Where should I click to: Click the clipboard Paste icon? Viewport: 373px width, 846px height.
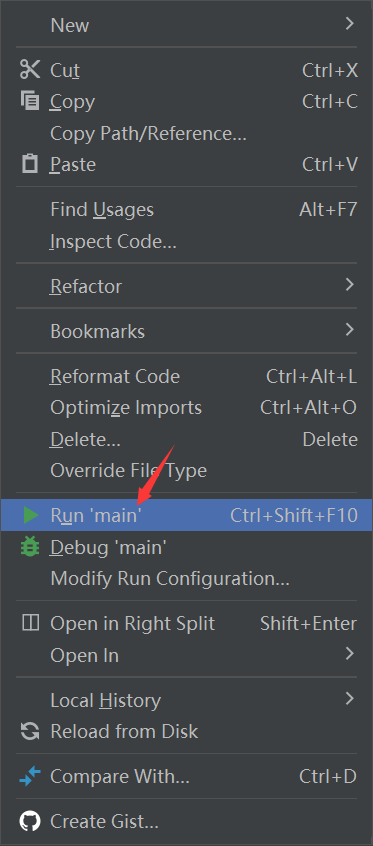[x=30, y=164]
